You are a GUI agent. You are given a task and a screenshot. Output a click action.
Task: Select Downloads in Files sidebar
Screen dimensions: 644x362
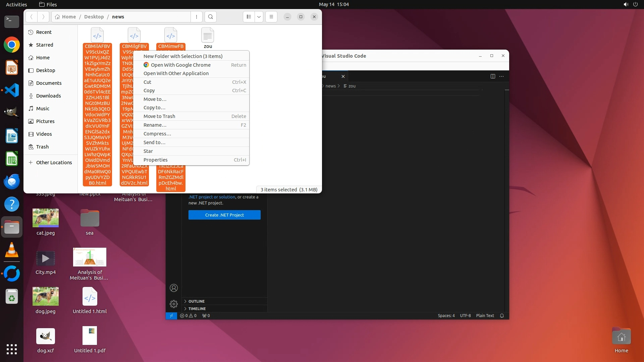[48, 96]
